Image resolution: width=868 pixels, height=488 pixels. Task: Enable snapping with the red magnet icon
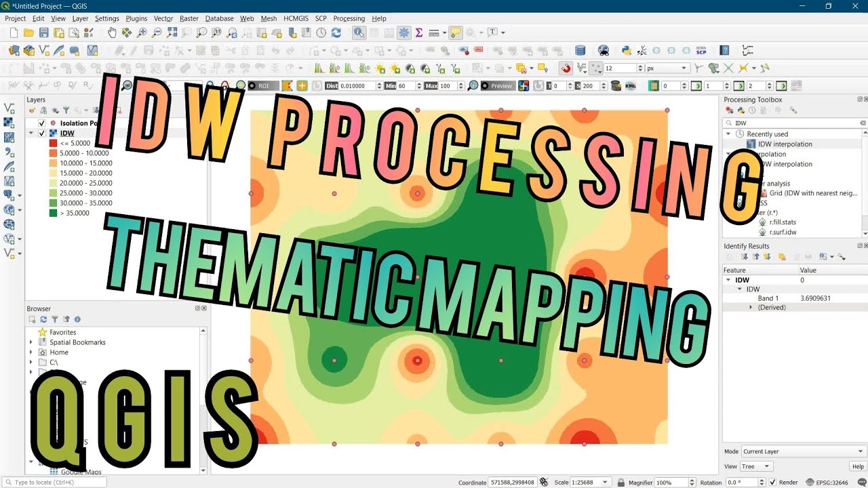click(566, 68)
